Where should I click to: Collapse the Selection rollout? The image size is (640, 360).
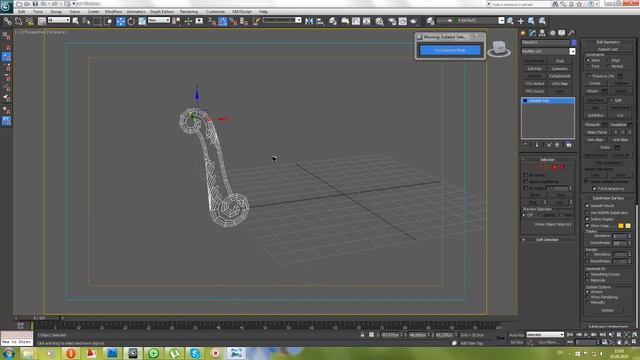(x=547, y=160)
